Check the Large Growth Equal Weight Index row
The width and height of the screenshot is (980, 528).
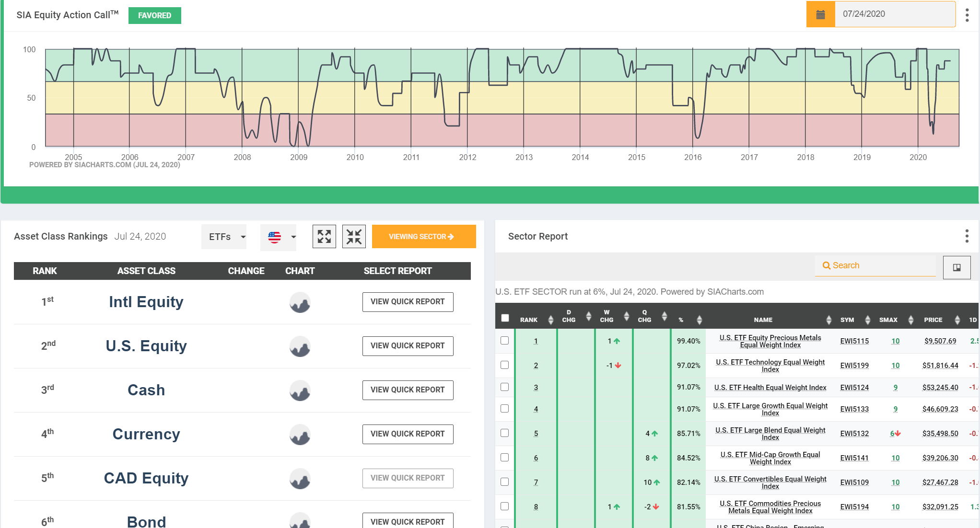(x=504, y=408)
